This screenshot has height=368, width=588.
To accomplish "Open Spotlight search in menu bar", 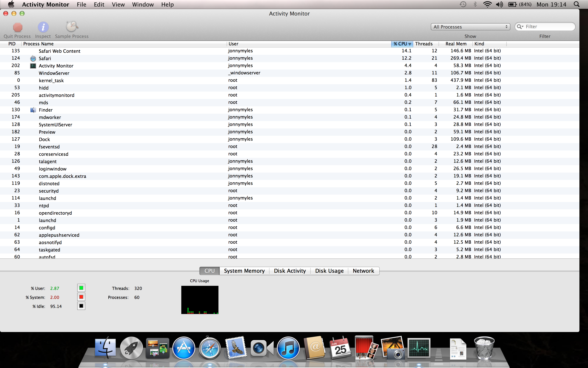I will coord(577,4).
